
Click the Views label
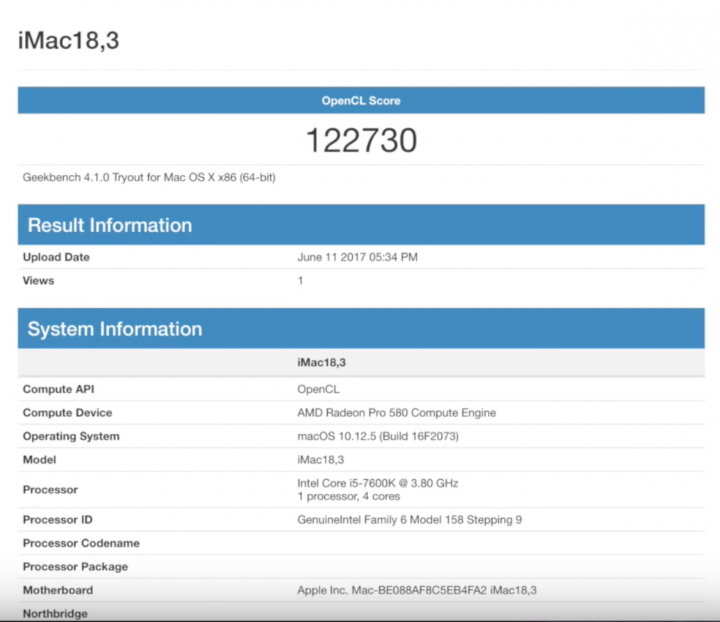pyautogui.click(x=39, y=280)
